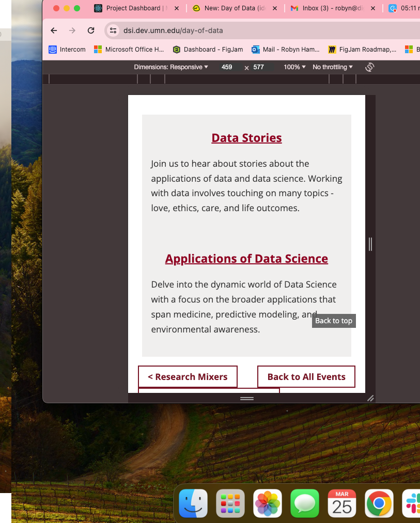This screenshot has width=420, height=523.
Task: Follow the Applications of Data Science link
Action: pos(246,259)
